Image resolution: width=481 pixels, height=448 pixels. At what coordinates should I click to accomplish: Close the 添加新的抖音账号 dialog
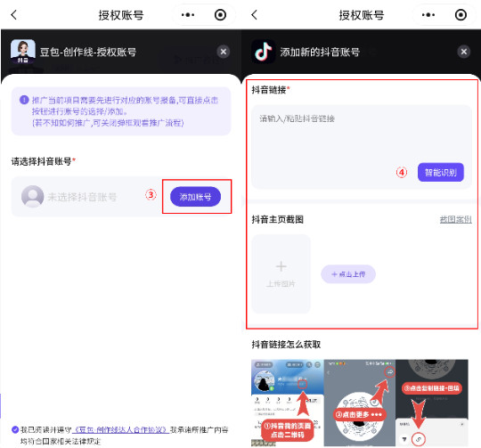pyautogui.click(x=463, y=52)
